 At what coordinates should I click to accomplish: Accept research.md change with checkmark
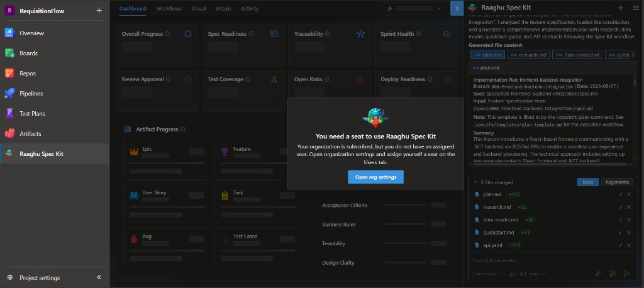(621, 207)
